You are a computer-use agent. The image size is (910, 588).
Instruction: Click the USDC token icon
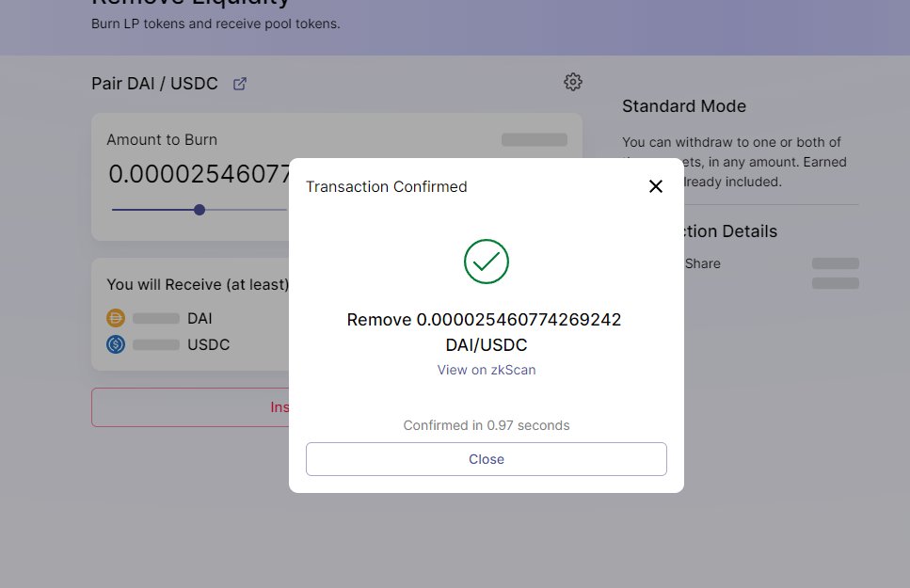click(116, 344)
